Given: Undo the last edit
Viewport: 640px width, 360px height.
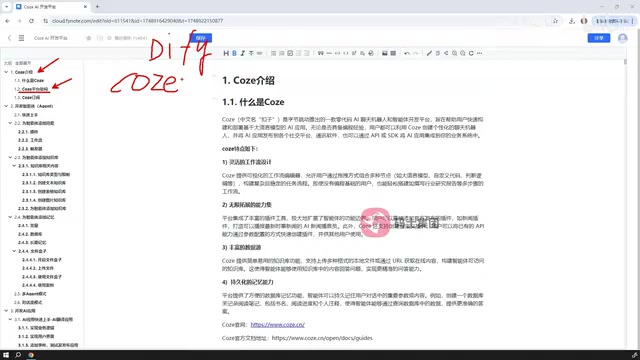Looking at the screenshot, I should 407,53.
